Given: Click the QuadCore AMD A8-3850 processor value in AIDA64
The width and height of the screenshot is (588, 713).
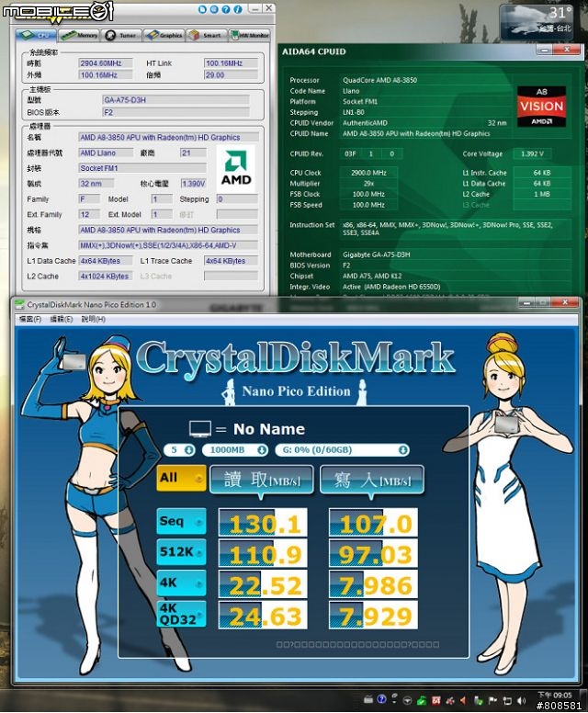Looking at the screenshot, I should [379, 80].
